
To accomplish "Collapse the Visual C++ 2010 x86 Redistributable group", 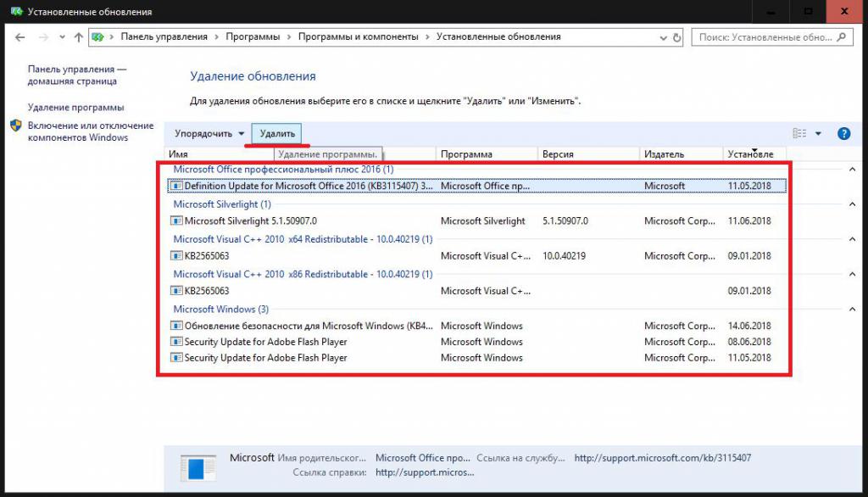I will 853,274.
